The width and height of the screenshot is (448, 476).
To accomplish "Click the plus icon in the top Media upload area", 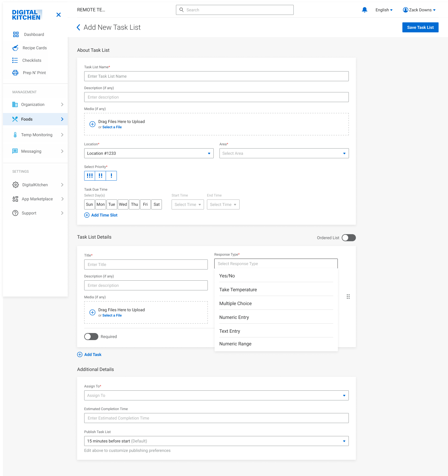I will pos(92,124).
